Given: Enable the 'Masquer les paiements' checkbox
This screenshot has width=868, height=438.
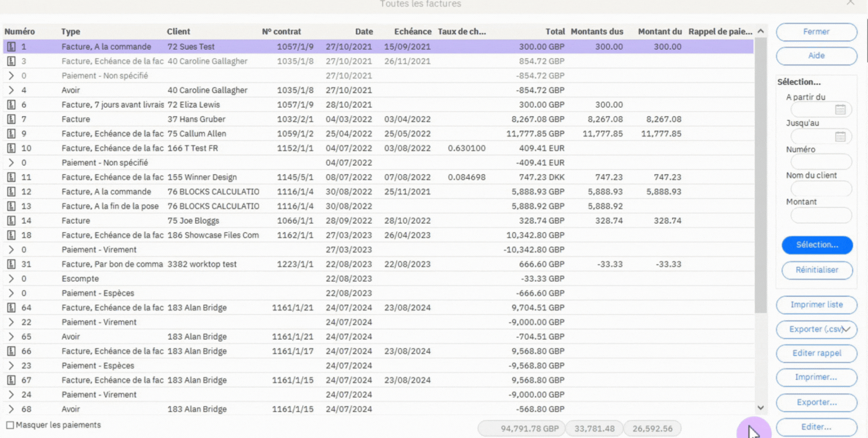Looking at the screenshot, I should 10,425.
